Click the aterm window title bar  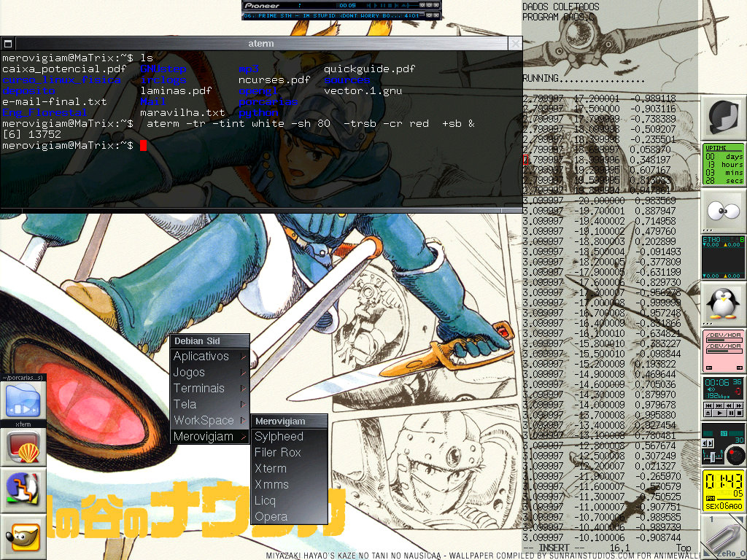pyautogui.click(x=261, y=44)
